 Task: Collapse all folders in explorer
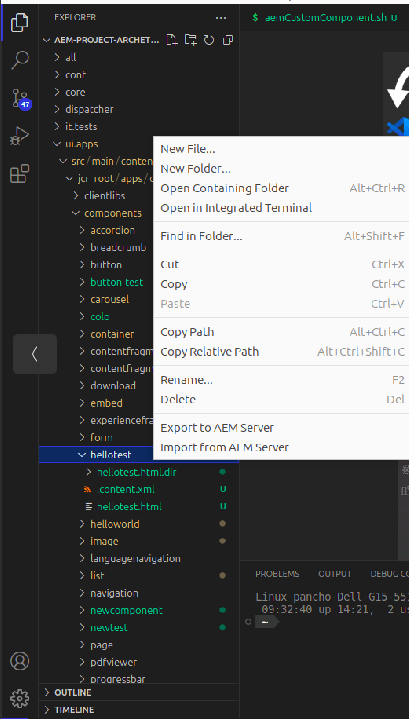click(228, 40)
